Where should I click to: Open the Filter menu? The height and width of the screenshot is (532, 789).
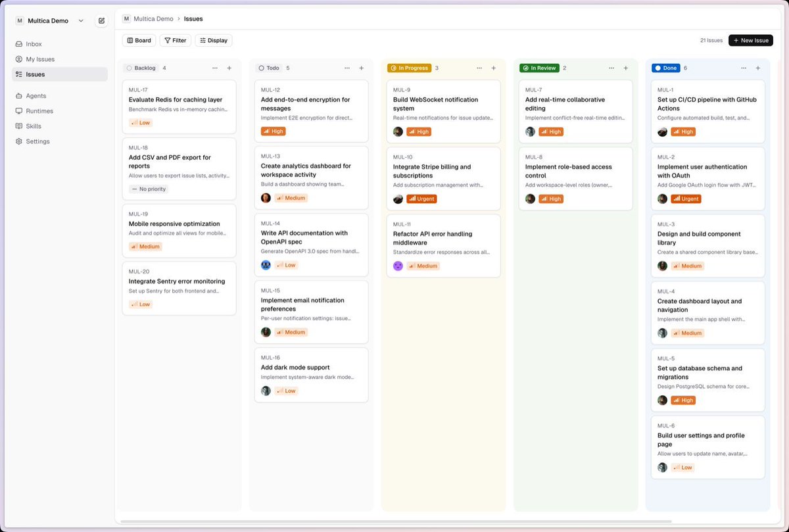pos(176,40)
